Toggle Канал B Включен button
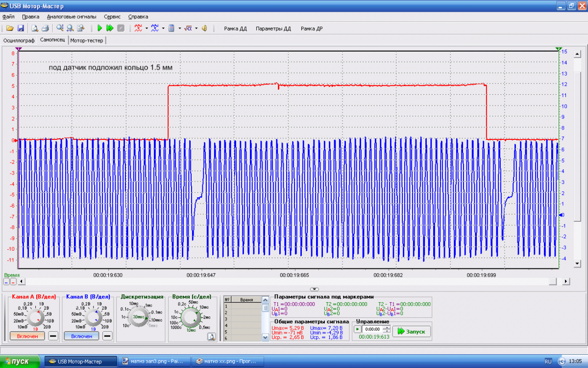Screen dimensions: 588x368 click(81, 336)
